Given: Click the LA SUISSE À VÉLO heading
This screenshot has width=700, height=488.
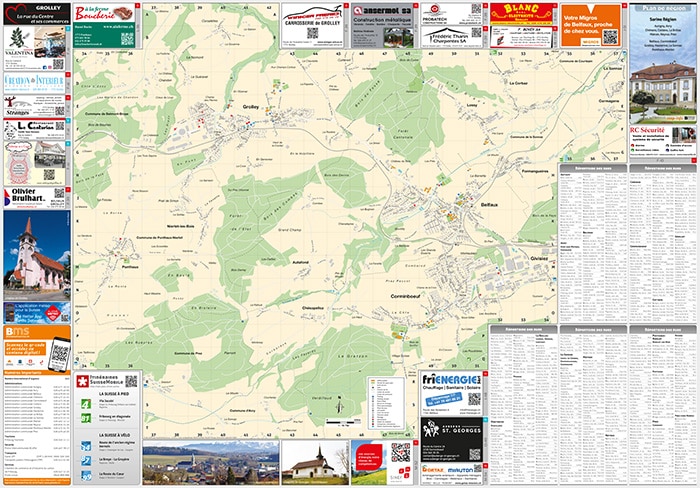Looking at the screenshot, I should [114, 434].
